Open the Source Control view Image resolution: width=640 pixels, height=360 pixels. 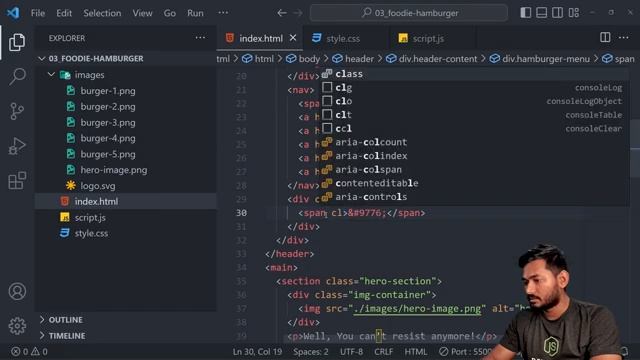pyautogui.click(x=17, y=111)
